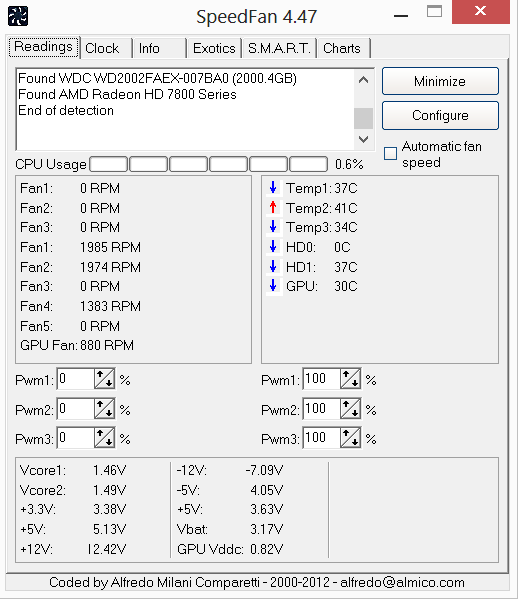Click the red up arrow beside Temp2

click(273, 207)
